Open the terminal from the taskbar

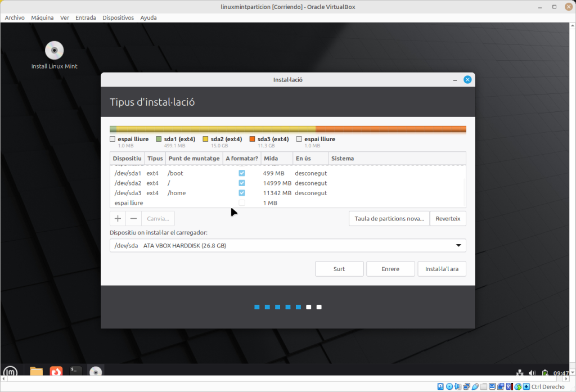click(x=76, y=371)
